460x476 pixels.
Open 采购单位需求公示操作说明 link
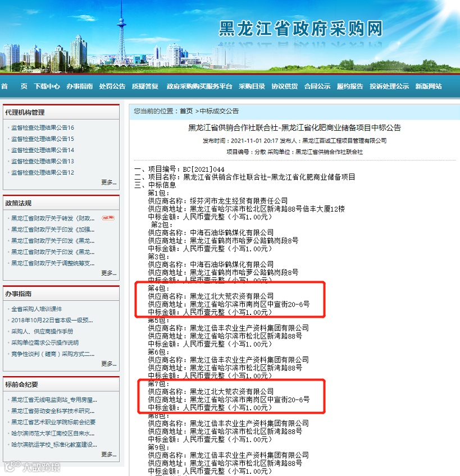click(x=45, y=343)
